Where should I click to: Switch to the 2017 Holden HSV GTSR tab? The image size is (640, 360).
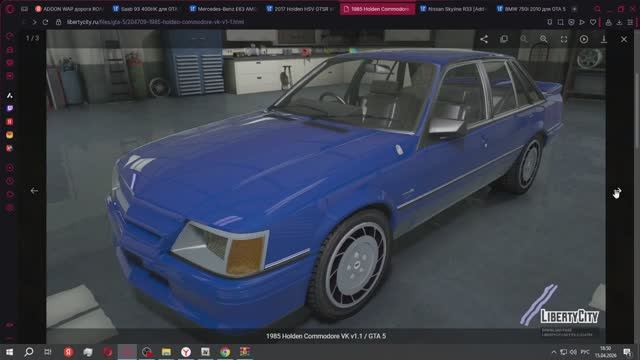(299, 9)
